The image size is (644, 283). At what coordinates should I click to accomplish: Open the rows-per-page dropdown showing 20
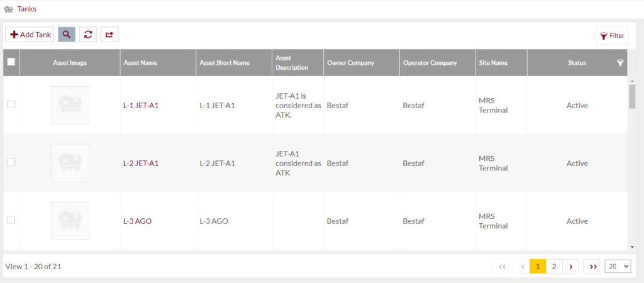click(x=618, y=266)
